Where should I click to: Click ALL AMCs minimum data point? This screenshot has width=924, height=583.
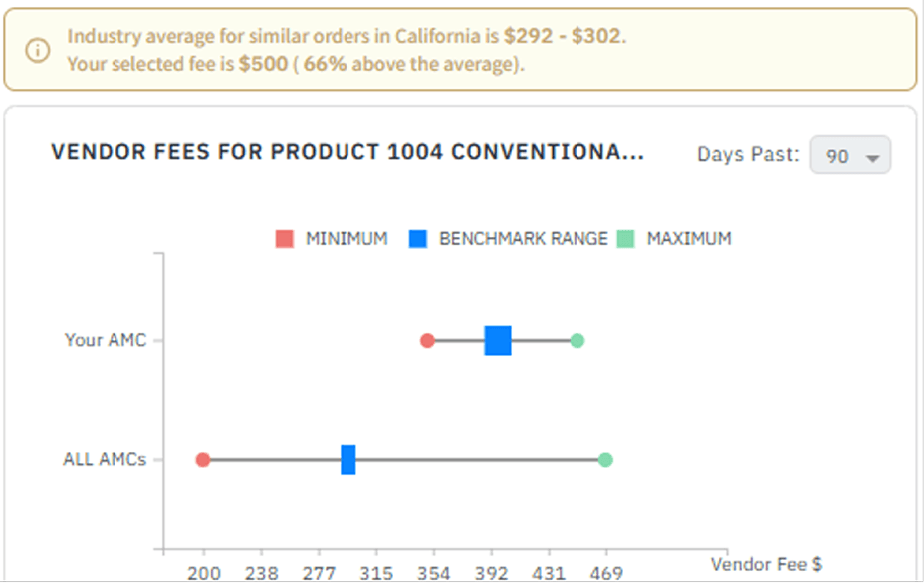(x=203, y=460)
